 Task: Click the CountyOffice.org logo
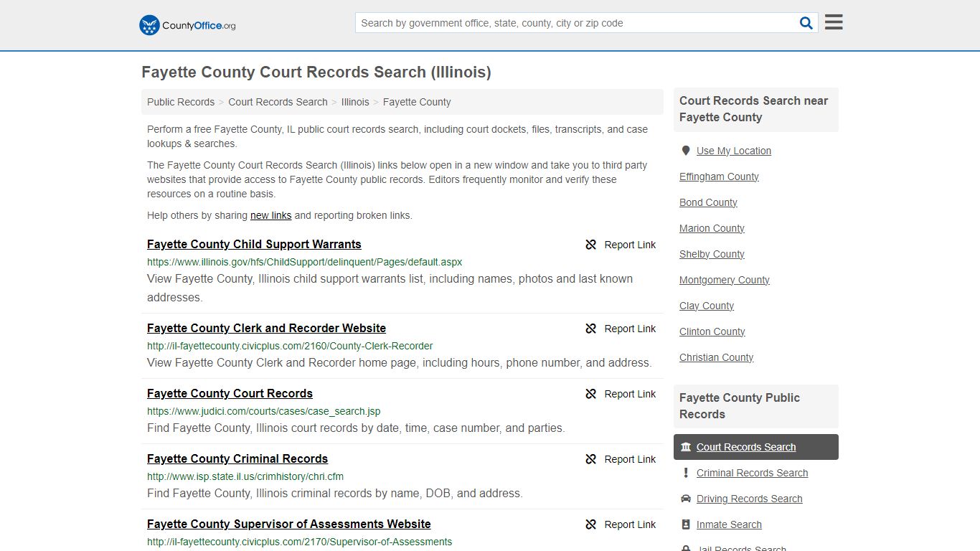coord(187,25)
